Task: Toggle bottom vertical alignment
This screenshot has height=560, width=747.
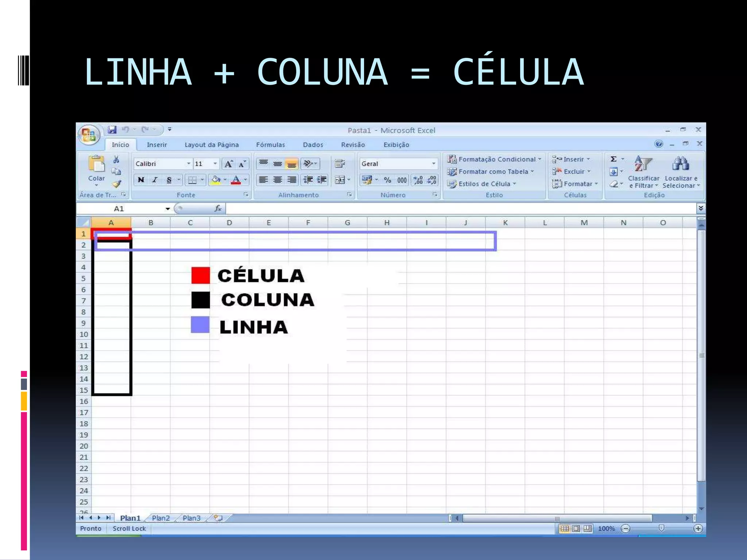Action: (x=292, y=164)
